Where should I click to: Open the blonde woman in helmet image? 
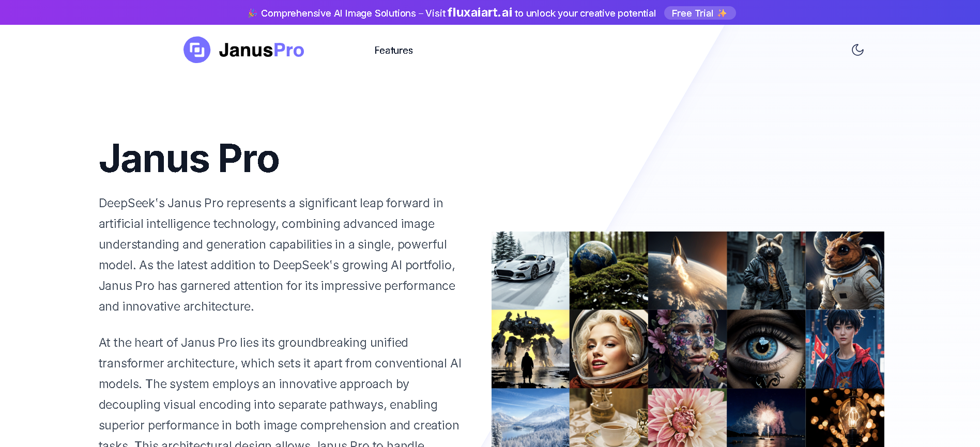[609, 349]
